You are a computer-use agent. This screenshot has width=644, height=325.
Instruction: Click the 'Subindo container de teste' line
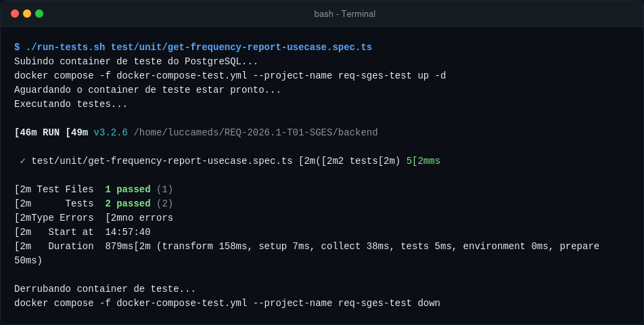(x=136, y=62)
